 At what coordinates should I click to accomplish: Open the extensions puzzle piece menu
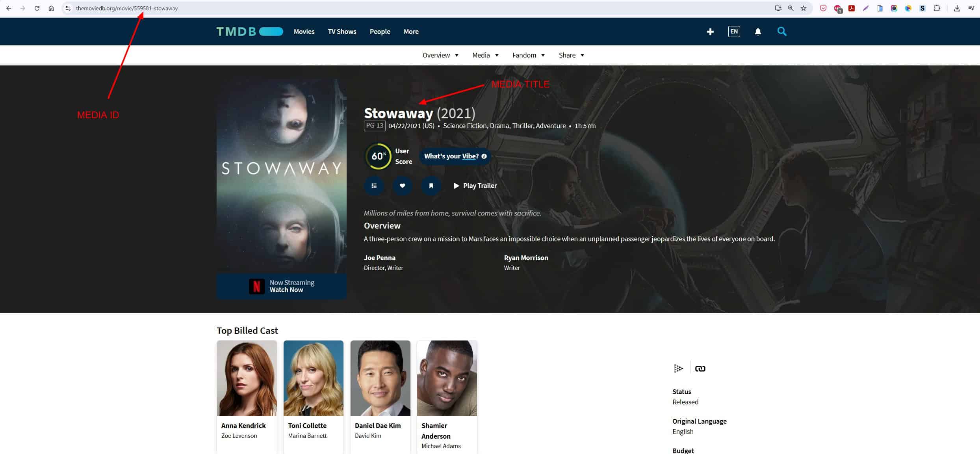(937, 8)
